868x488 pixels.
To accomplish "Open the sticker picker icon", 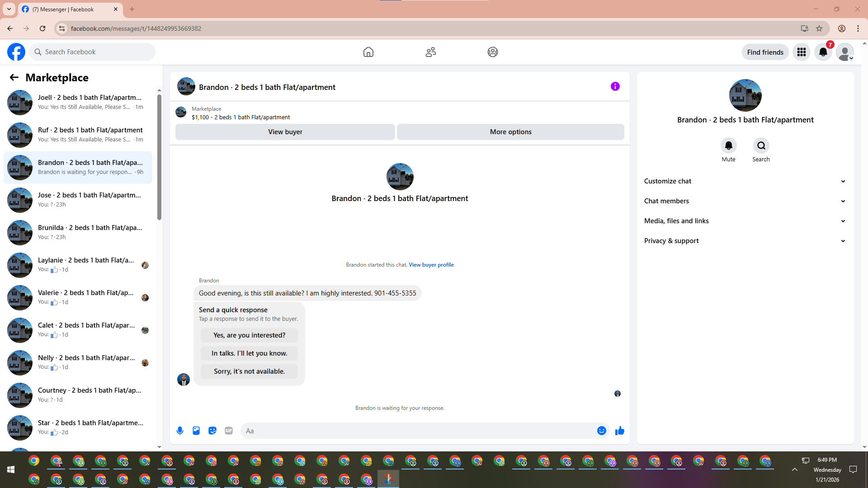I will [x=212, y=431].
